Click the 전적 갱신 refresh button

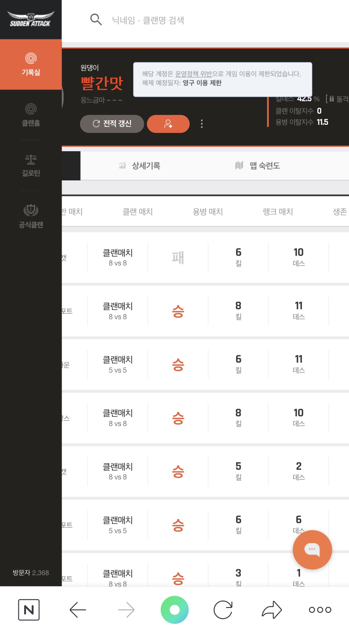pos(112,124)
